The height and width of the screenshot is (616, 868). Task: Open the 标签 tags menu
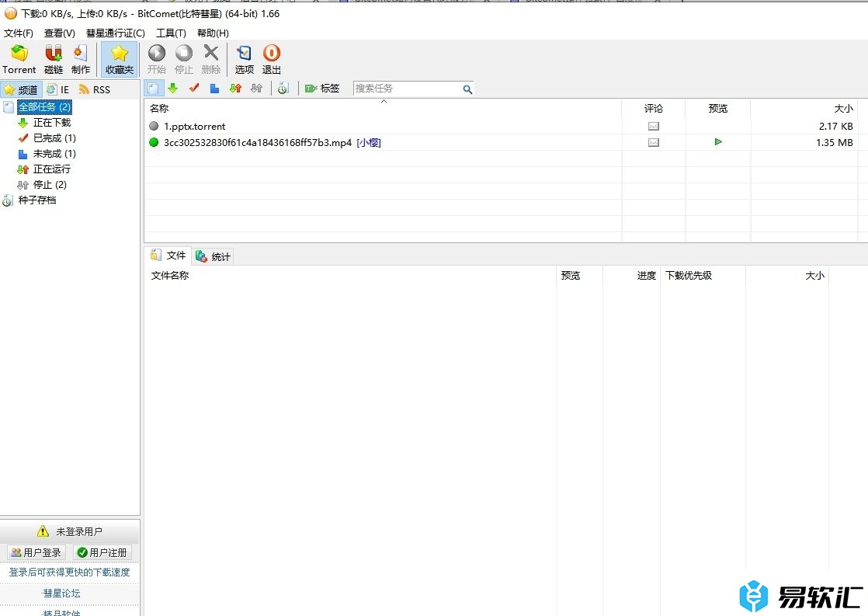click(322, 89)
